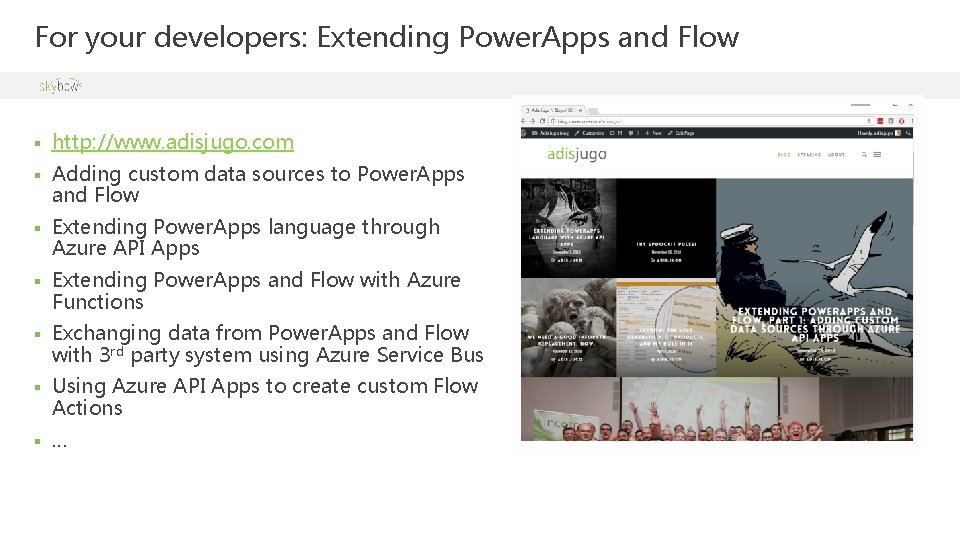Image resolution: width=960 pixels, height=540 pixels.
Task: Click the Opera-style red O extension icon
Action: coord(901,121)
